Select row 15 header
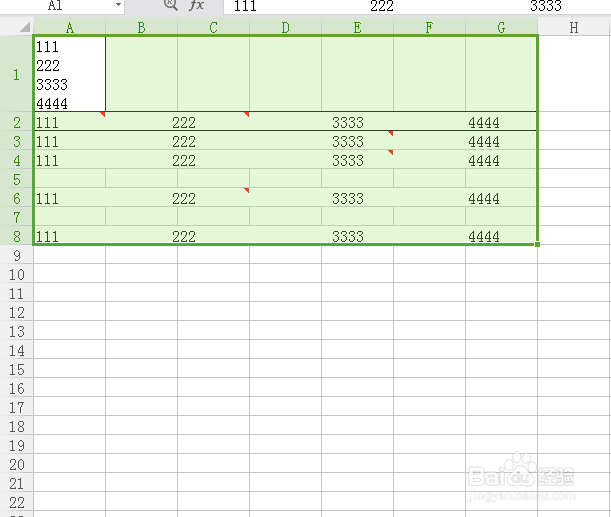The width and height of the screenshot is (611, 517). pyautogui.click(x=16, y=369)
